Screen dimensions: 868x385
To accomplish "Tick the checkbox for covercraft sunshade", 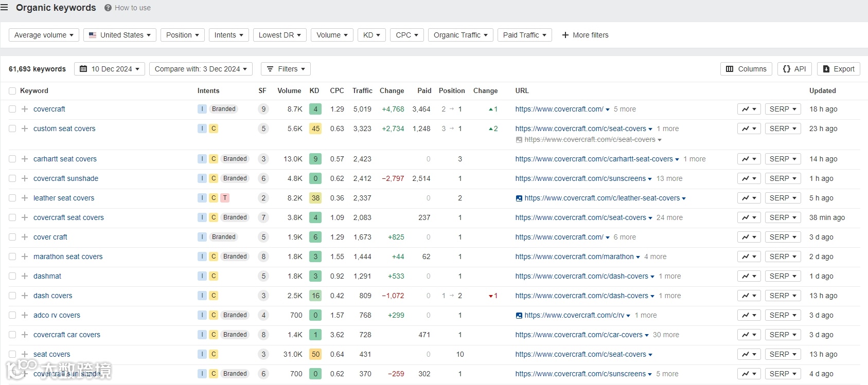I will (x=12, y=178).
